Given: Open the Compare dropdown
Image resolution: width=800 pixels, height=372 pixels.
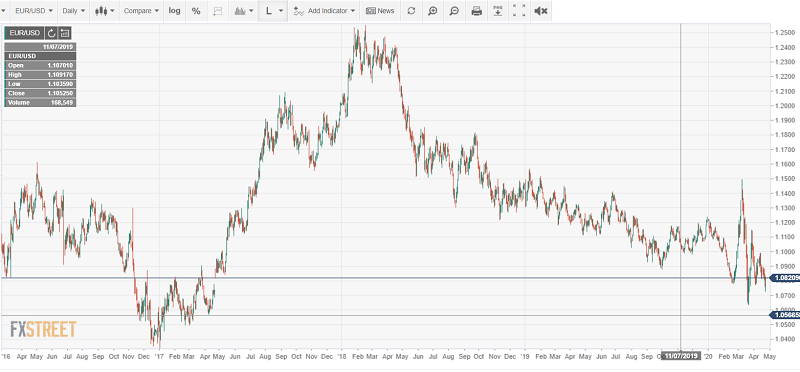Looking at the screenshot, I should pyautogui.click(x=142, y=11).
